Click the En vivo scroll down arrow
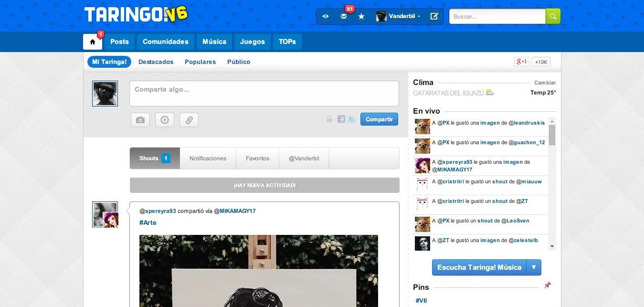Screen dimensions: 644x307 [552, 246]
